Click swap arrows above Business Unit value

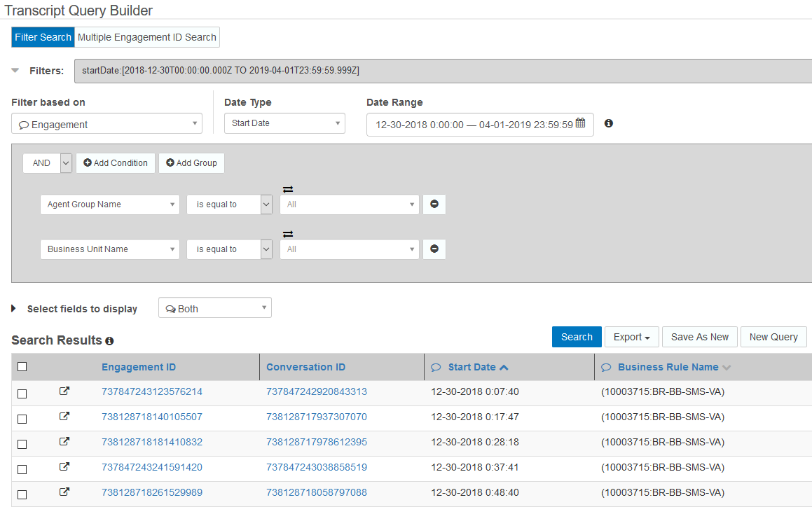[287, 234]
